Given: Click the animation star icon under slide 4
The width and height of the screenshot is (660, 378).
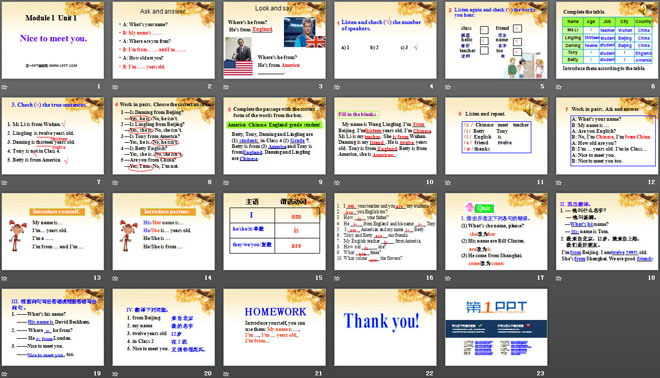Looking at the screenshot, I should coord(337,87).
